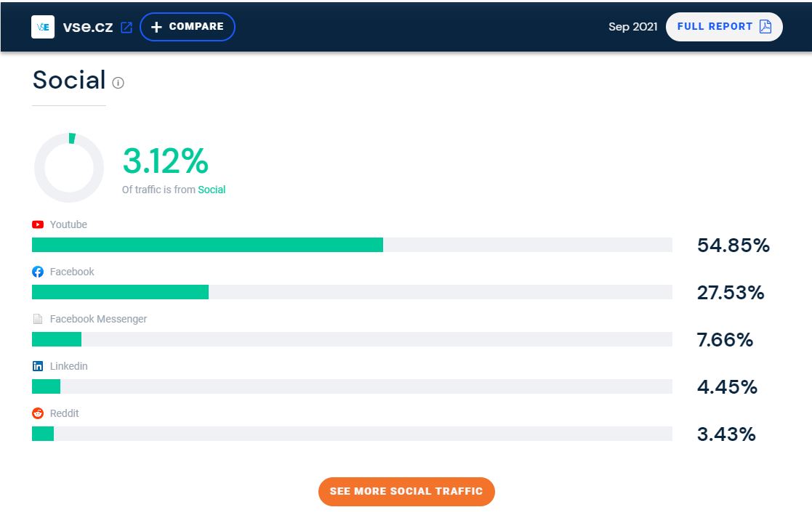Select the Reddit label
812x531 pixels.
(64, 413)
